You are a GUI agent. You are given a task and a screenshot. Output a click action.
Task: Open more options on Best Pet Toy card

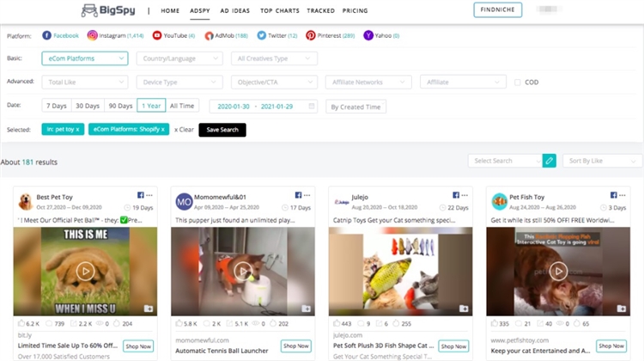tap(149, 195)
